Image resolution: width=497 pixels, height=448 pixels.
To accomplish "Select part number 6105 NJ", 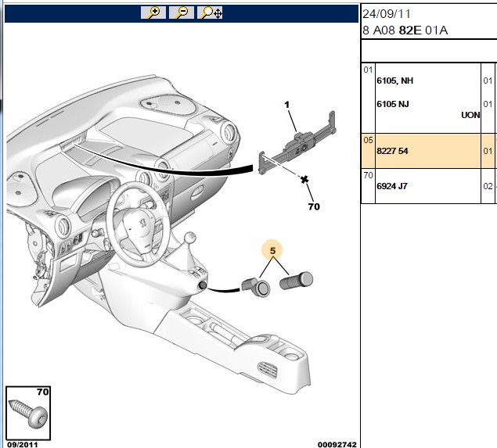I will [392, 104].
